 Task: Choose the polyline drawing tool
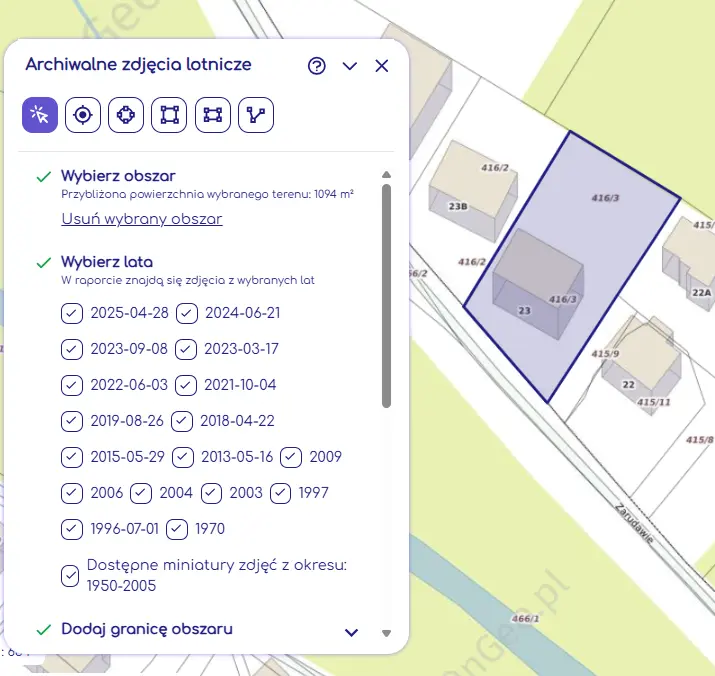[257, 115]
